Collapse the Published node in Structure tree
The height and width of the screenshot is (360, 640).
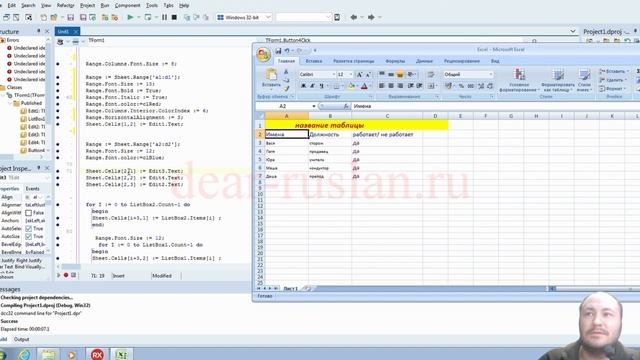[x=10, y=103]
